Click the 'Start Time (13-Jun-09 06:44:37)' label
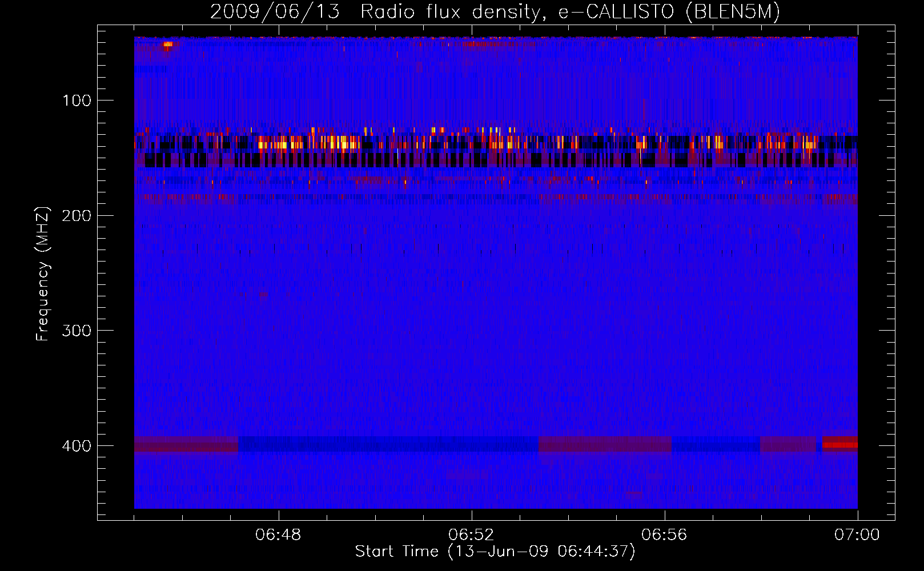Image resolution: width=924 pixels, height=571 pixels. pos(495,552)
